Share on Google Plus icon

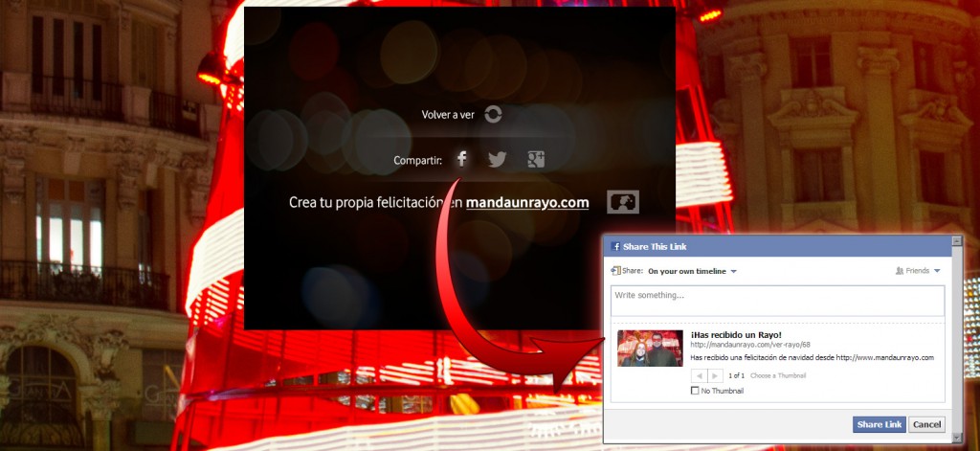click(x=536, y=160)
